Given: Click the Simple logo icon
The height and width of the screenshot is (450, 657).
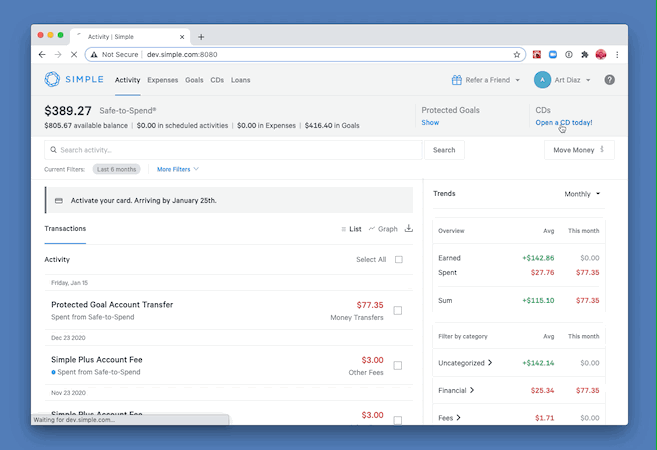Looking at the screenshot, I should [x=52, y=79].
